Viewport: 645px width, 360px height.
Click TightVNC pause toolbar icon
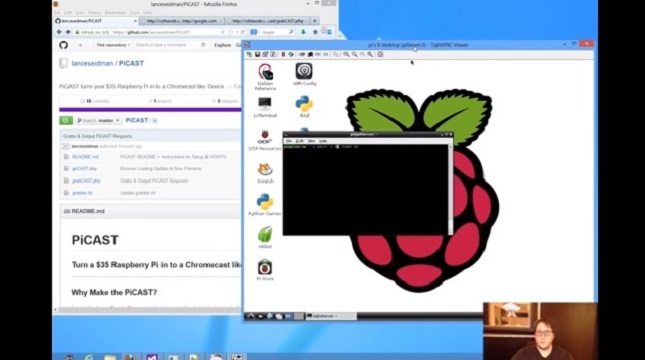283,54
